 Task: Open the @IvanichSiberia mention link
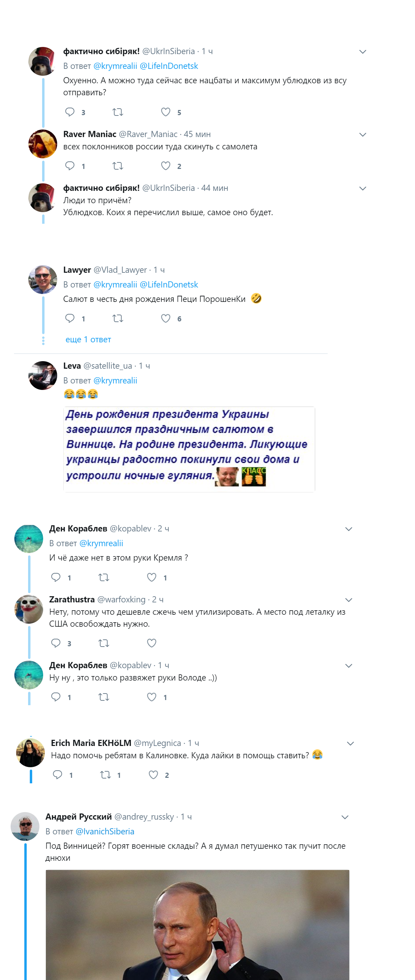pos(105,831)
